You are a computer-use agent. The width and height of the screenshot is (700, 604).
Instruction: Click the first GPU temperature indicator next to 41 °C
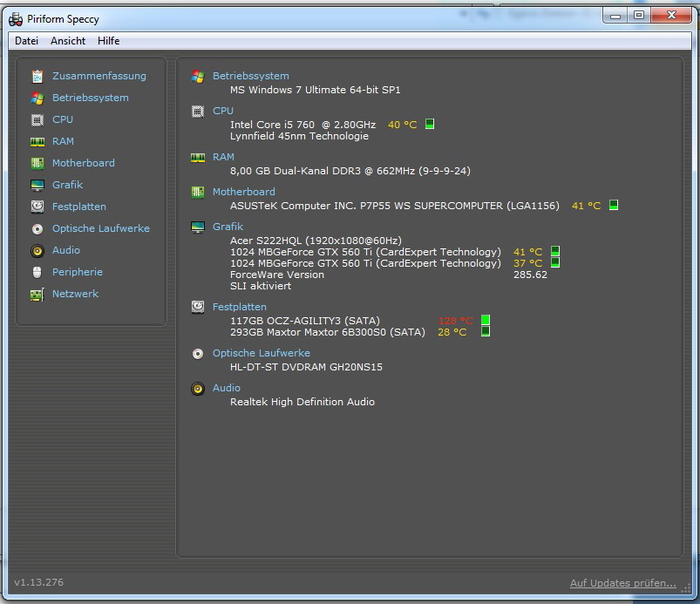pos(555,250)
